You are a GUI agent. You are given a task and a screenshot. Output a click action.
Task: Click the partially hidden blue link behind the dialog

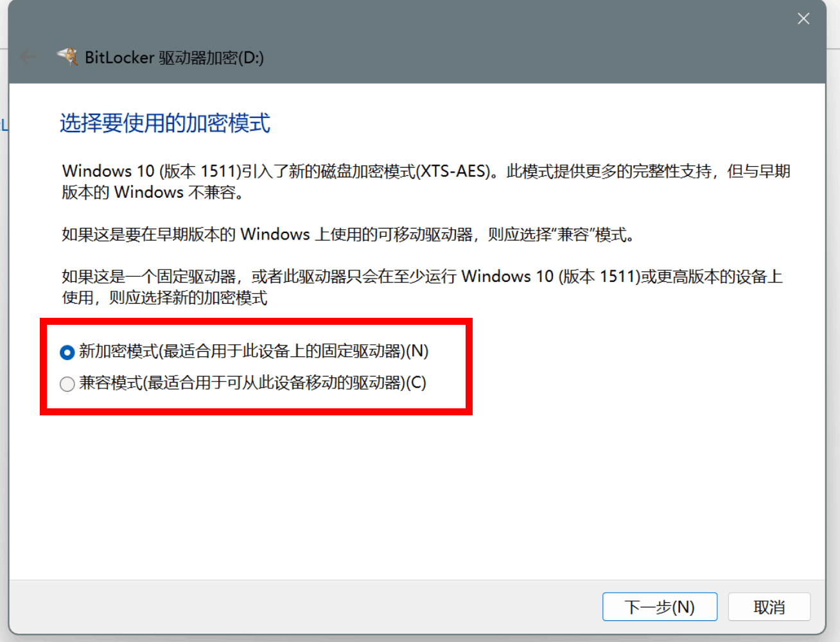[x=4, y=125]
